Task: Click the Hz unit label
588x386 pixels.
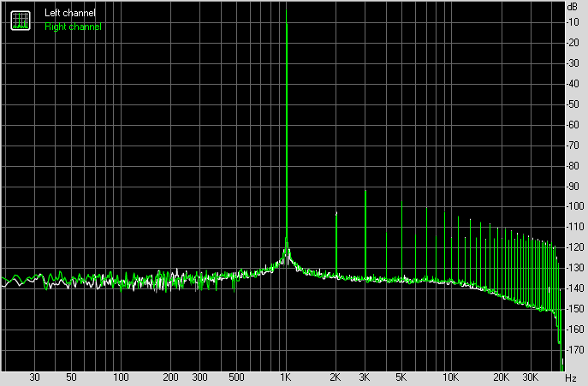Action: (x=570, y=377)
